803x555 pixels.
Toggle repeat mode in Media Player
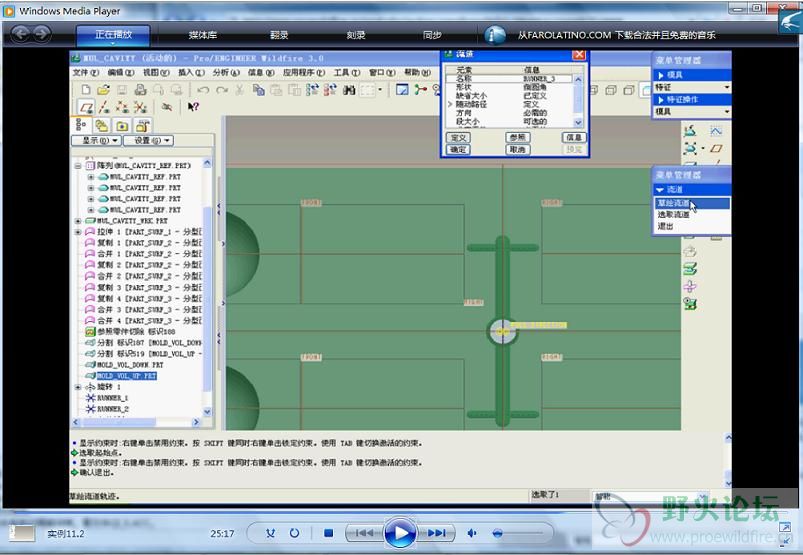294,533
